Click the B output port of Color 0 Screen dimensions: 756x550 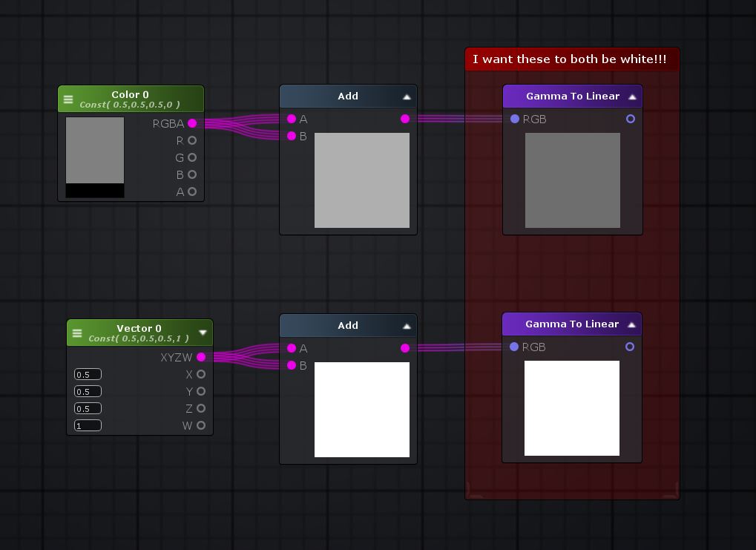point(192,174)
